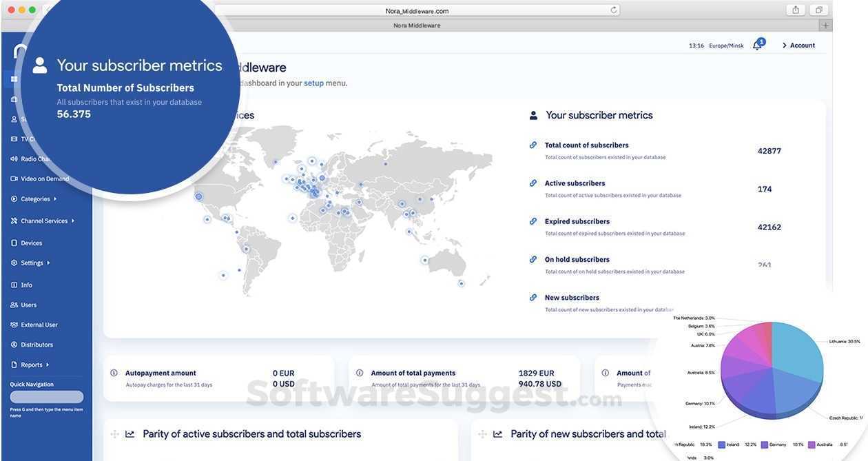Click the Europe/Minsk timezone text
This screenshot has height=461, width=868.
(726, 46)
